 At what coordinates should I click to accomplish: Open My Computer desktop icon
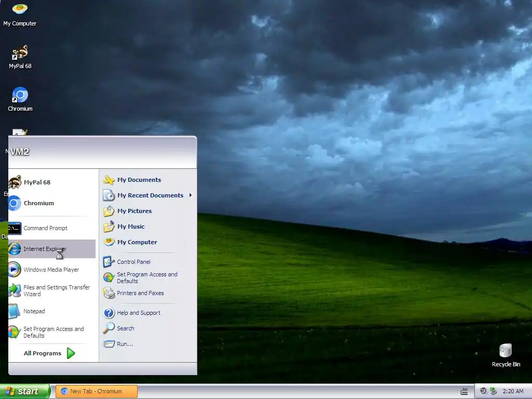[20, 9]
